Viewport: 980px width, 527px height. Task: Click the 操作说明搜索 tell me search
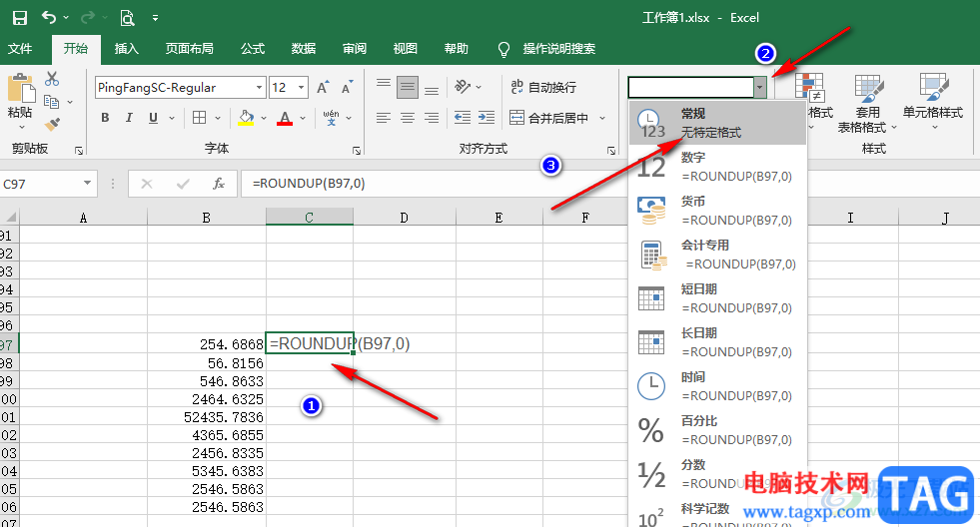click(558, 49)
